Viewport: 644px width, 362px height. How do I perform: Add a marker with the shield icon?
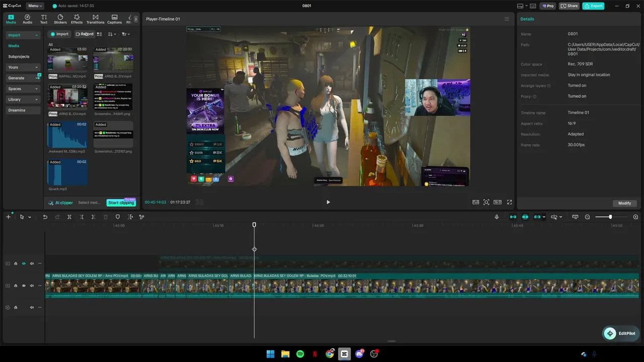pos(118,217)
